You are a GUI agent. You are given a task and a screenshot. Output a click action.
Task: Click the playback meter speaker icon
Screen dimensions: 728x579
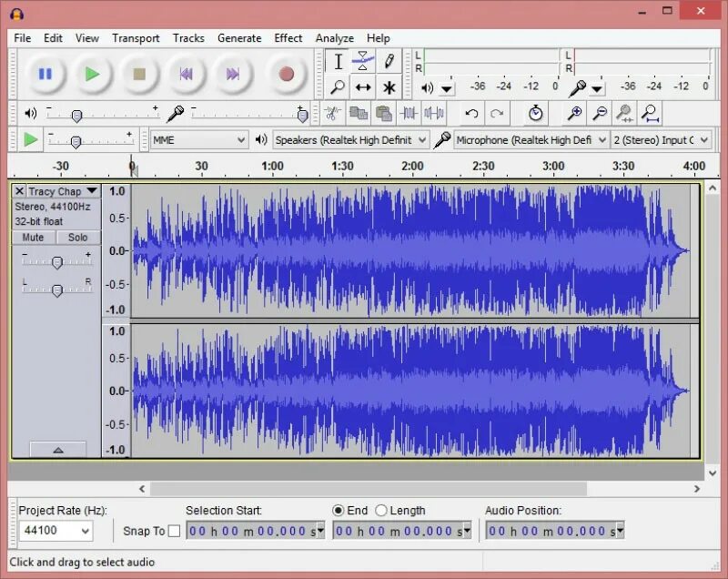(427, 87)
